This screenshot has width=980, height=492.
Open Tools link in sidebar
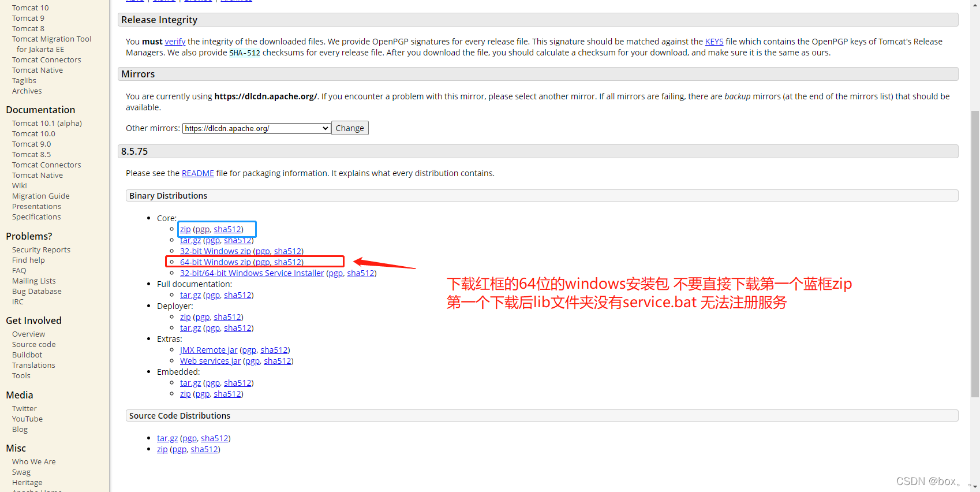coord(21,376)
